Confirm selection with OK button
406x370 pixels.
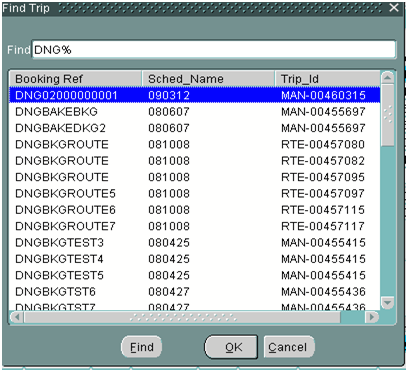(231, 347)
